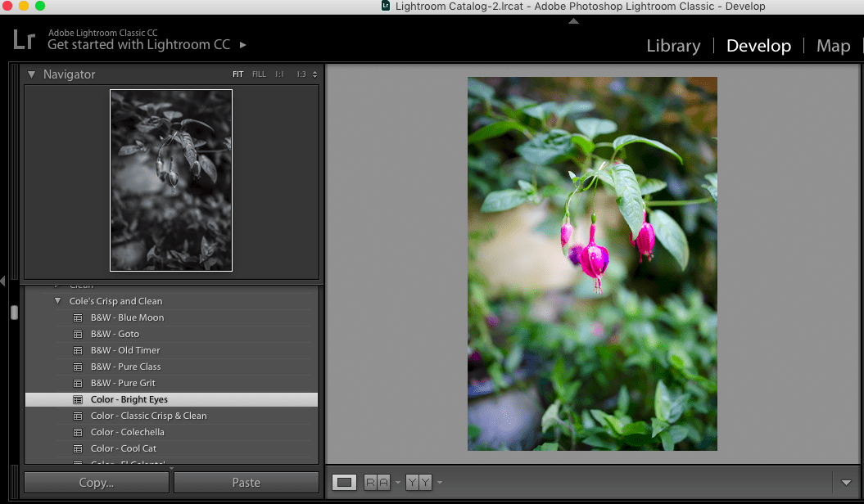The width and height of the screenshot is (864, 504).
Task: Open Navigator zoom level options arrows
Action: (x=314, y=74)
